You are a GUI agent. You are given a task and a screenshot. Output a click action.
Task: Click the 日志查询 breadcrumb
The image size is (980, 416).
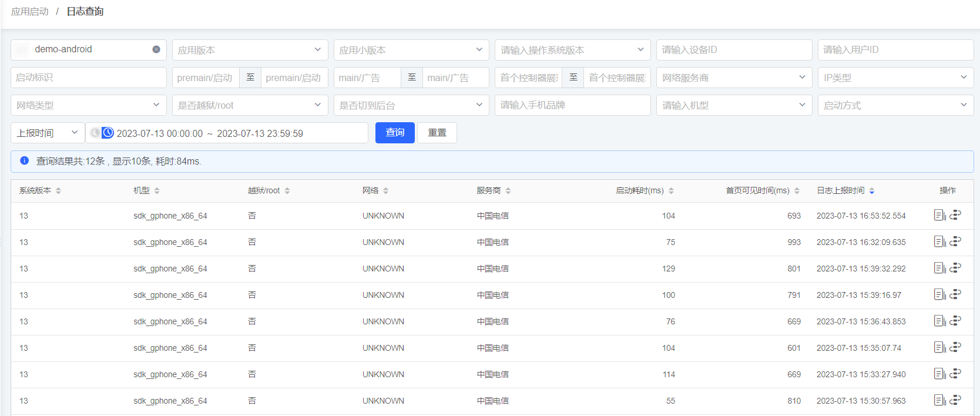pos(85,12)
